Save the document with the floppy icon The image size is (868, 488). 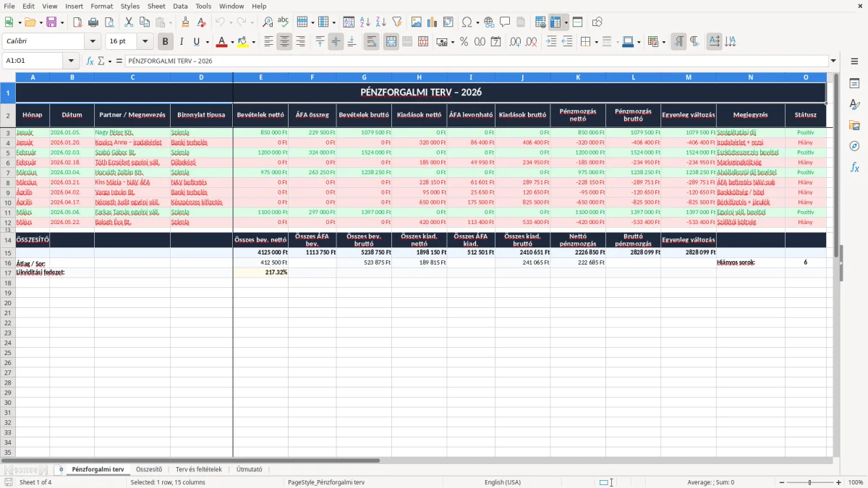tap(51, 22)
